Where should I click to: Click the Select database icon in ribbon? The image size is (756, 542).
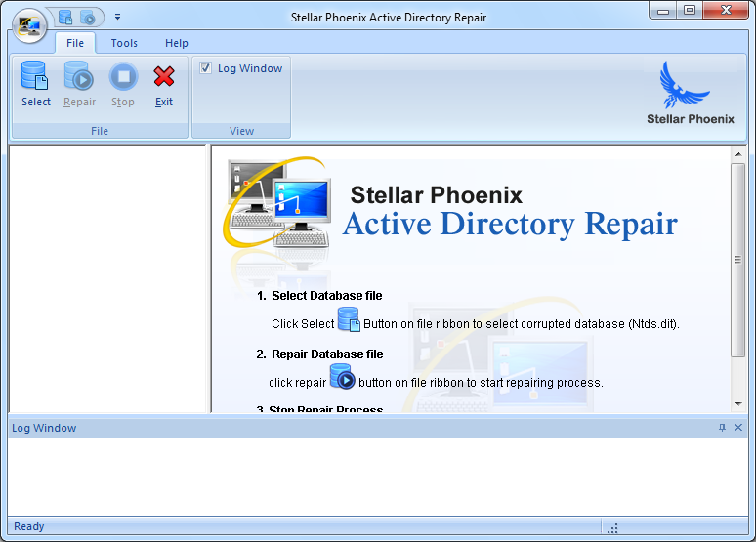point(35,76)
